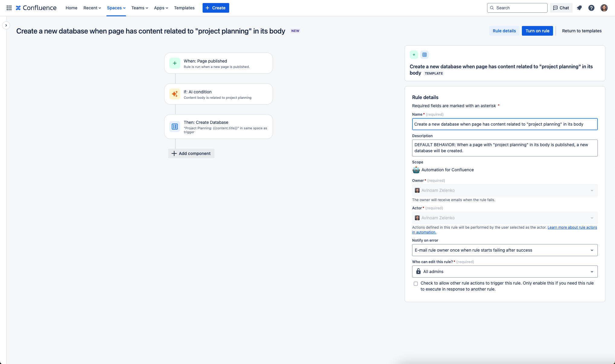Follow the 'Learn more about rule actors' link
615x364 pixels.
click(572, 227)
